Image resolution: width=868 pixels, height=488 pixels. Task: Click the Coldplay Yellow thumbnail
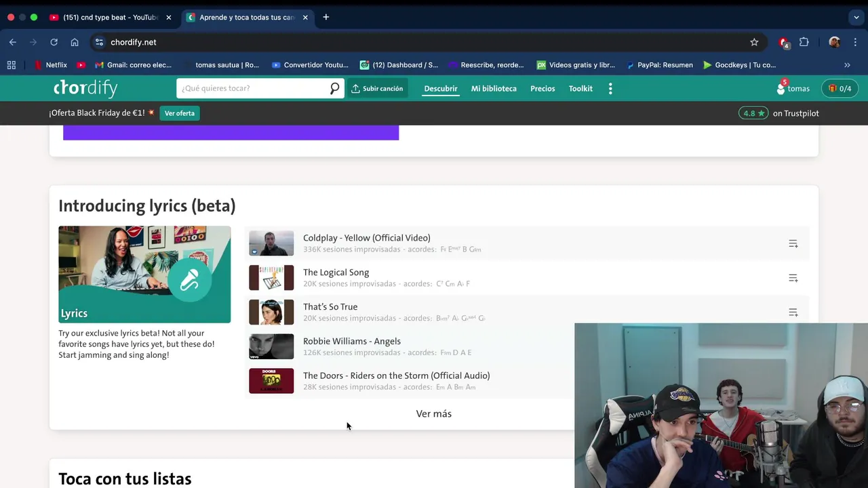(271, 243)
